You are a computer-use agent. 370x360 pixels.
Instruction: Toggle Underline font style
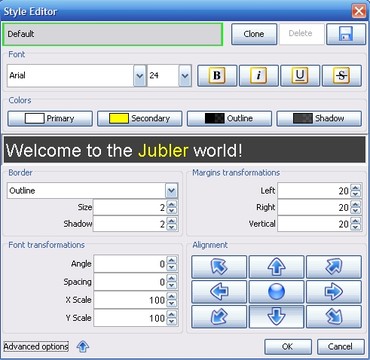point(300,76)
